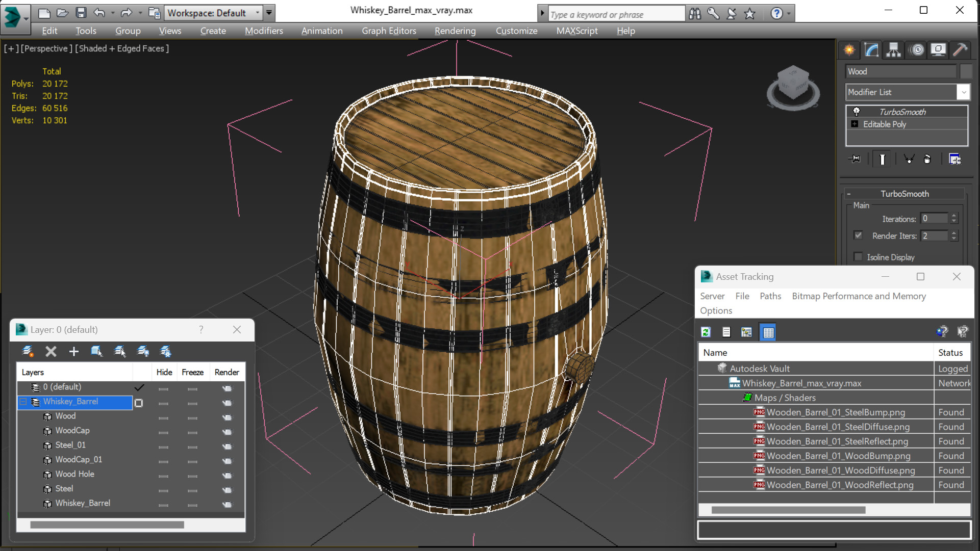This screenshot has height=551, width=980.
Task: Toggle Hide for 0 (default) layer
Action: coord(163,389)
